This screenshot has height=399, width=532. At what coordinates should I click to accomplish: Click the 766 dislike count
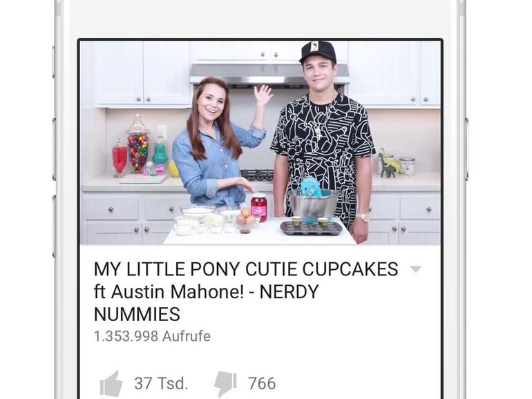pos(262,383)
